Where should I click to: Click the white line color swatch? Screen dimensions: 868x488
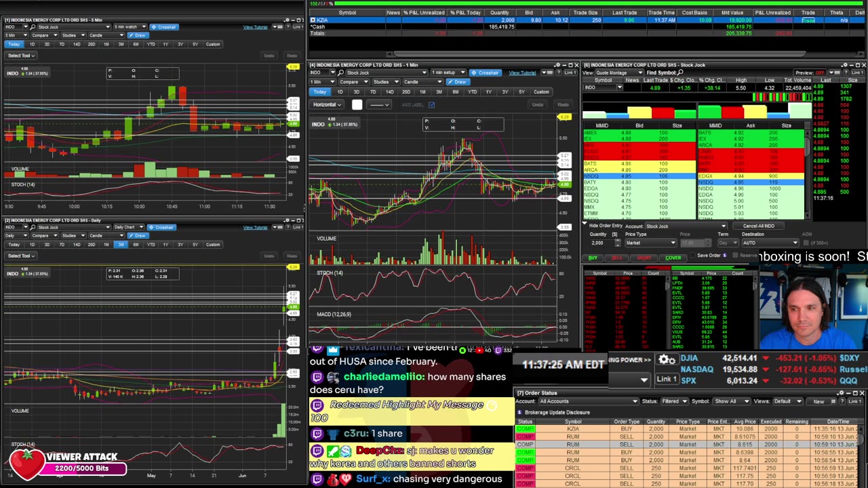[357, 105]
